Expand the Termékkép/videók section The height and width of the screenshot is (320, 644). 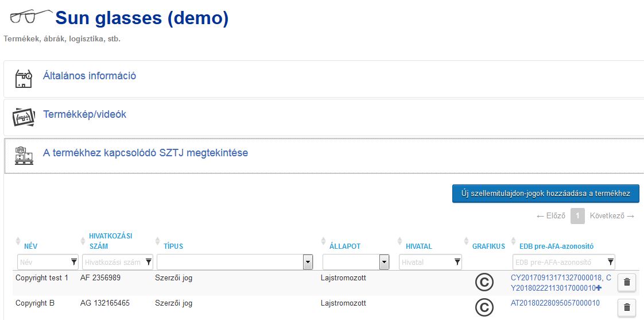84,114
